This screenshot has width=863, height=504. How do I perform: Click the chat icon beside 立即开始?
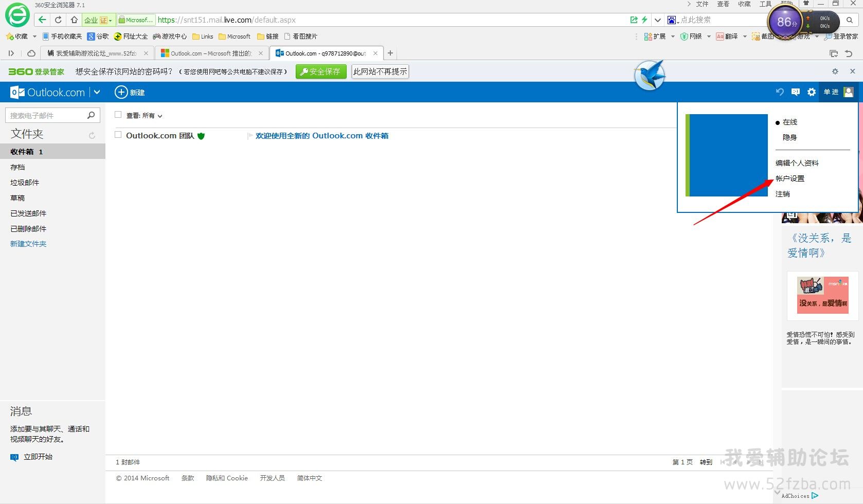pos(14,457)
